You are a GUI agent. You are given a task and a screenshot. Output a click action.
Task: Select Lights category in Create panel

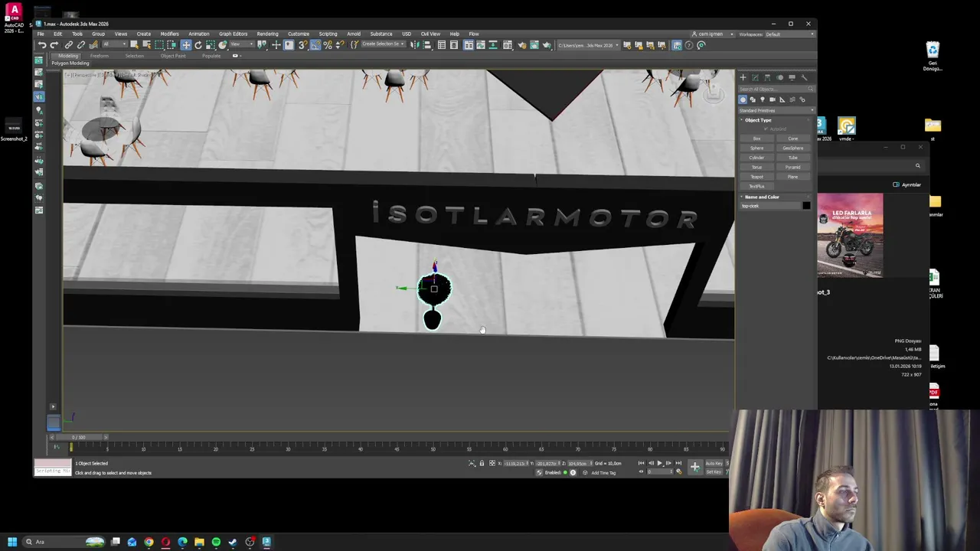pos(763,99)
